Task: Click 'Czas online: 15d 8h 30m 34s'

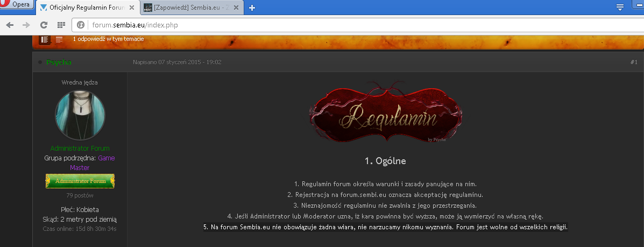Action: point(80,229)
